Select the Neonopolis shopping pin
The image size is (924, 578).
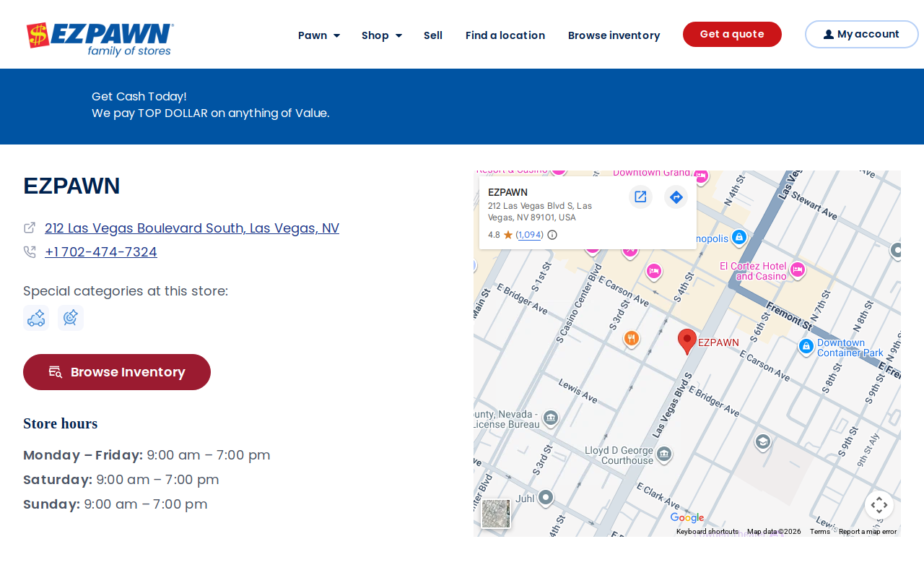click(738, 237)
